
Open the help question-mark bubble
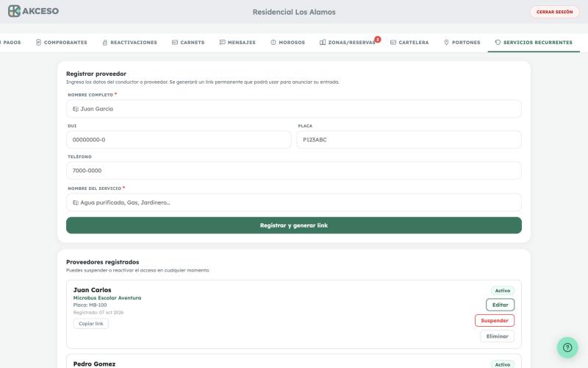[x=567, y=347]
